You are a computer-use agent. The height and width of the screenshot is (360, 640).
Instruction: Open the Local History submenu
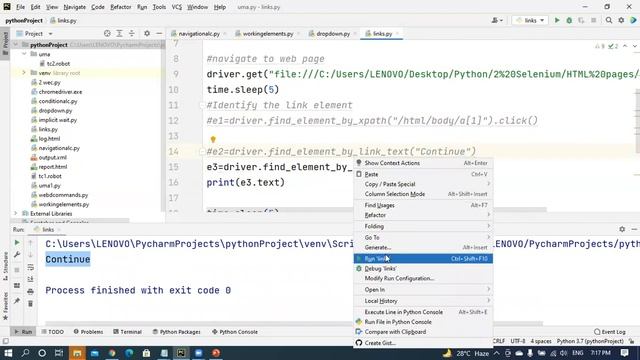(x=423, y=301)
